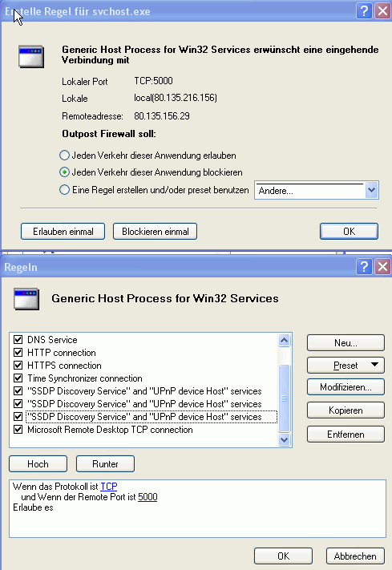Click 'Modifizieren...' to edit rule

tap(346, 387)
